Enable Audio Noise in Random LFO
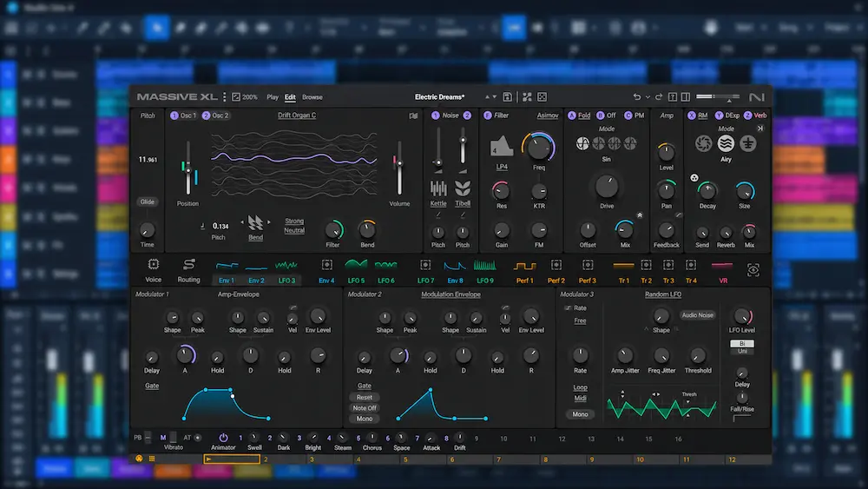The width and height of the screenshot is (868, 489). [698, 315]
